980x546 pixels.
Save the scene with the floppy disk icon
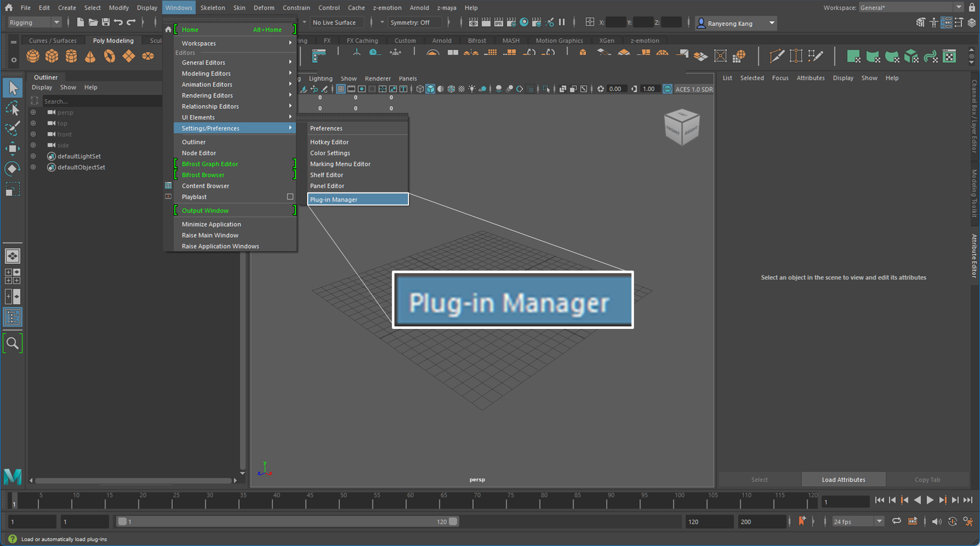(x=106, y=22)
